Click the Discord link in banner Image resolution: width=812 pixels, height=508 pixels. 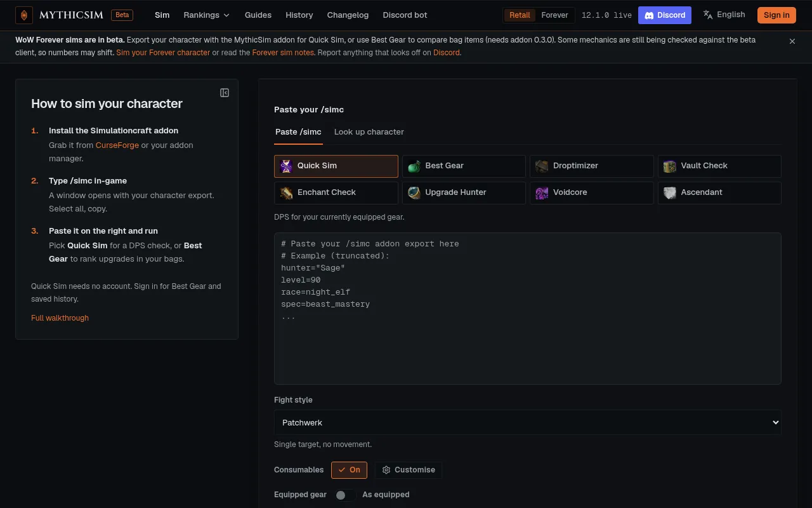pos(447,53)
